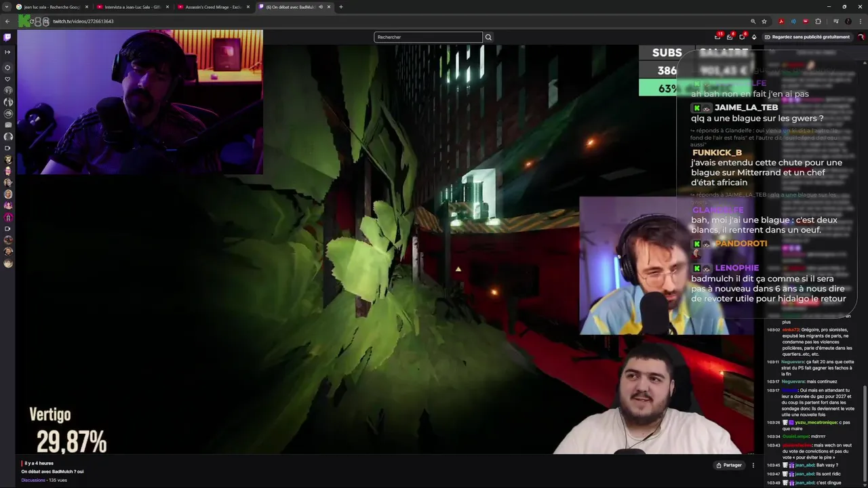The width and height of the screenshot is (868, 488).
Task: Click Regardez sans publicité gratuitement
Action: tap(807, 37)
